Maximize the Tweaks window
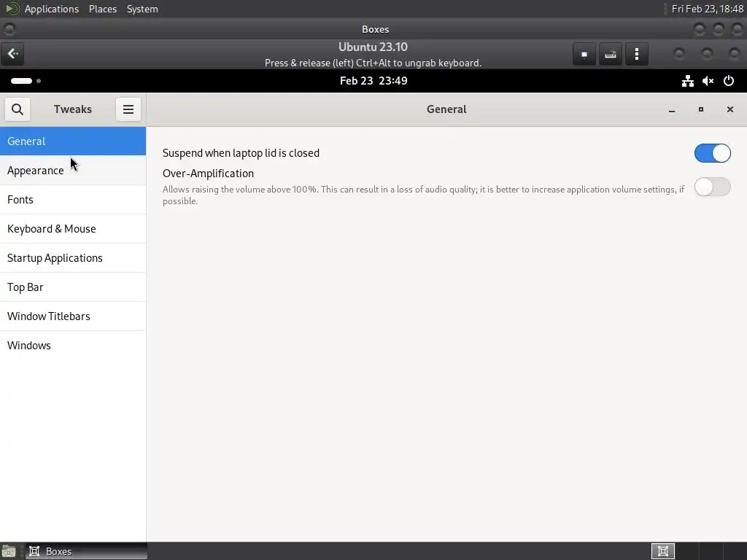This screenshot has width=747, height=560. click(x=701, y=109)
